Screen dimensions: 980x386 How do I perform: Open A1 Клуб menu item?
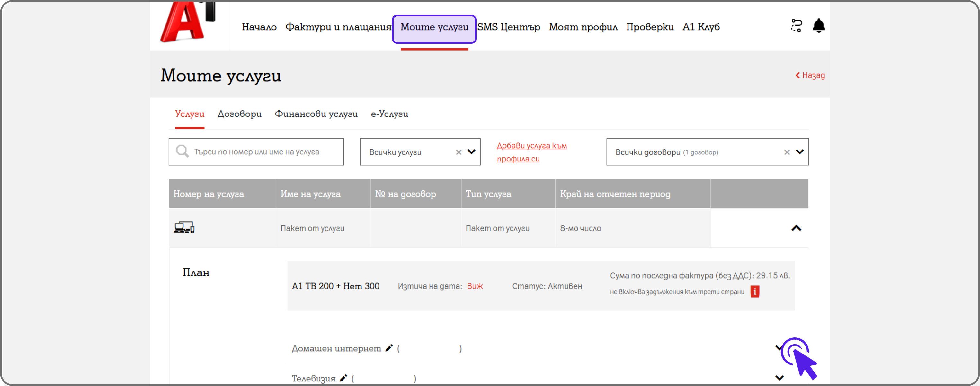(701, 27)
